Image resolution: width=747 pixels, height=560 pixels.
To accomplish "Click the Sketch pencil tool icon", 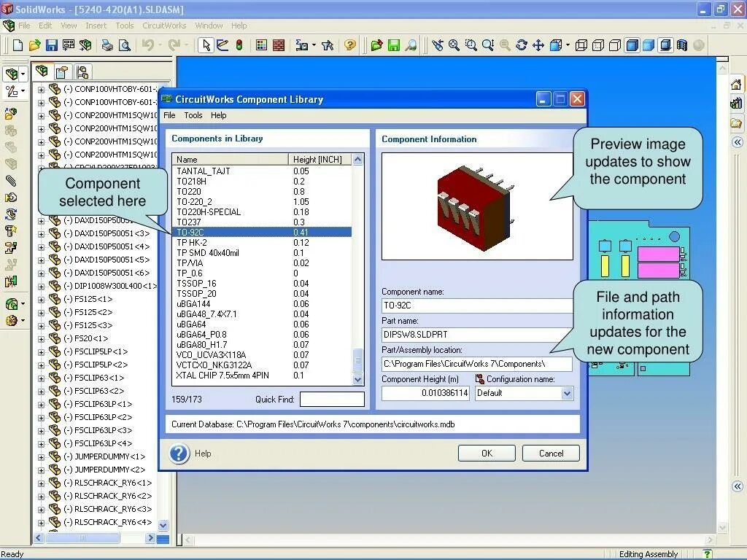I will point(222,45).
